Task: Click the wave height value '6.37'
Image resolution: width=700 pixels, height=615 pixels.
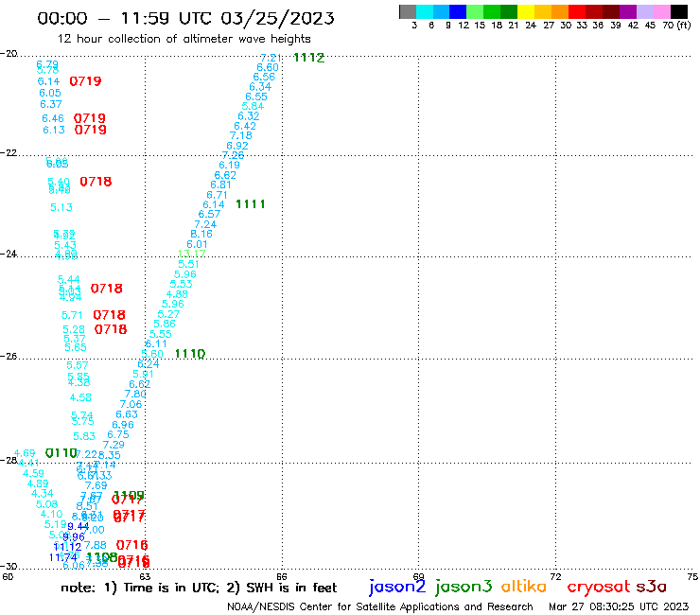Action: coord(51,104)
